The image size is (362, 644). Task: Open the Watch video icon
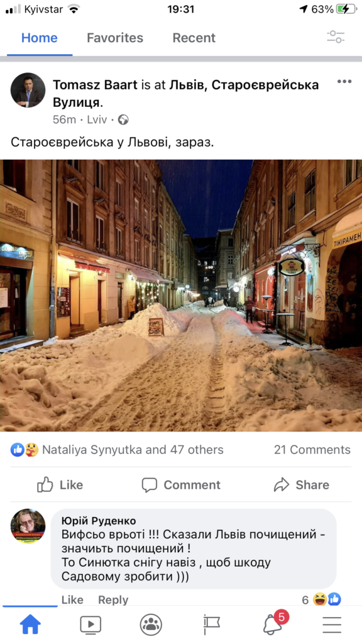[90, 625]
